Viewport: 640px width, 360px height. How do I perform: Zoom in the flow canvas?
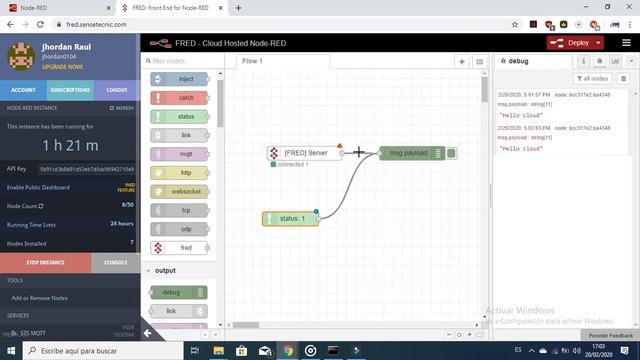[x=469, y=334]
